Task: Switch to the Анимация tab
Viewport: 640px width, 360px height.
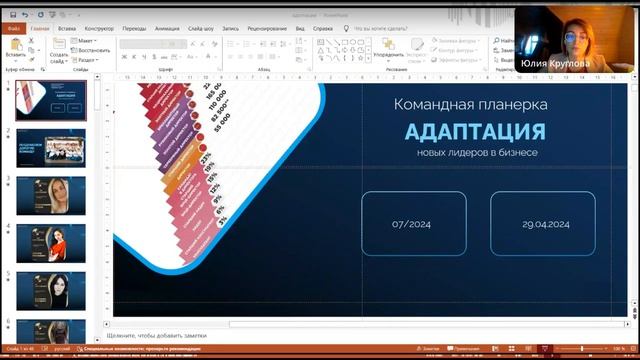Action: point(167,28)
